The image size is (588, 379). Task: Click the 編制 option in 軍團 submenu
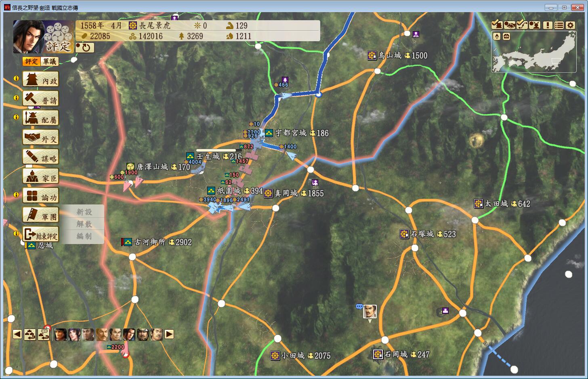tap(84, 236)
